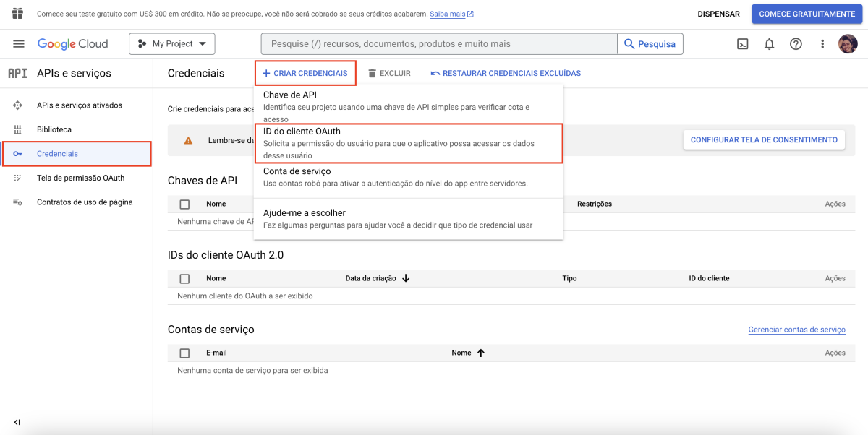
Task: Click the APIs e serviços heading
Action: 74,73
